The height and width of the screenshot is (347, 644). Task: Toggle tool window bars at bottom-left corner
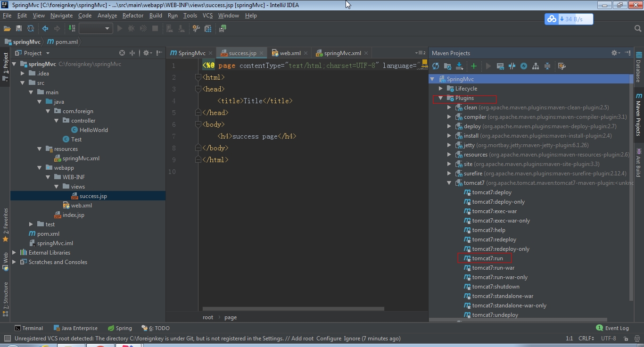7,338
